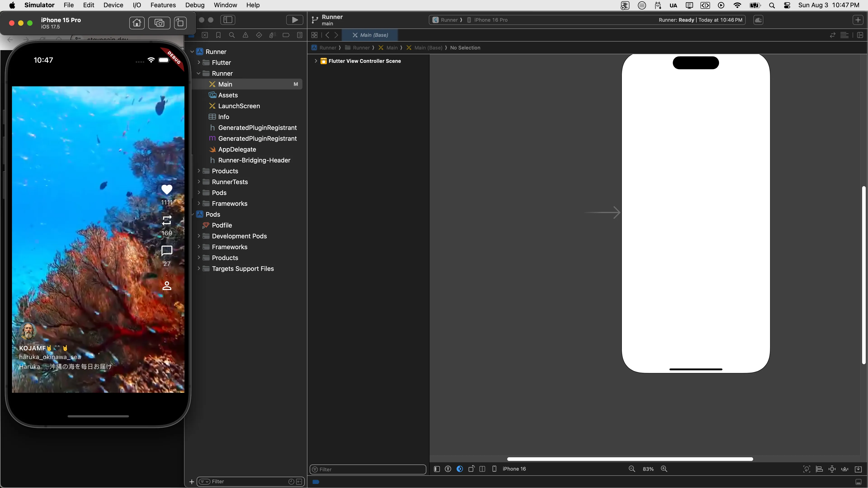The height and width of the screenshot is (488, 868).
Task: Open the debug navigator spray icon
Action: point(272,35)
